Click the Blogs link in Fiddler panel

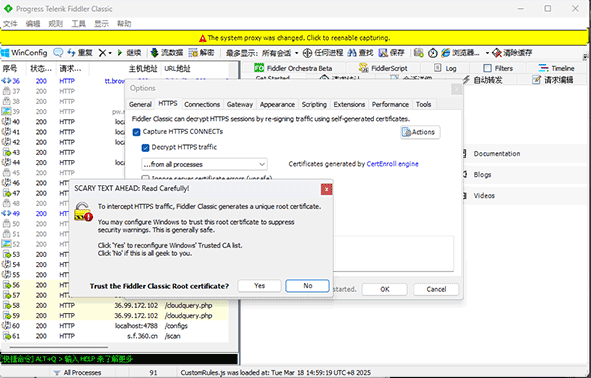point(482,175)
